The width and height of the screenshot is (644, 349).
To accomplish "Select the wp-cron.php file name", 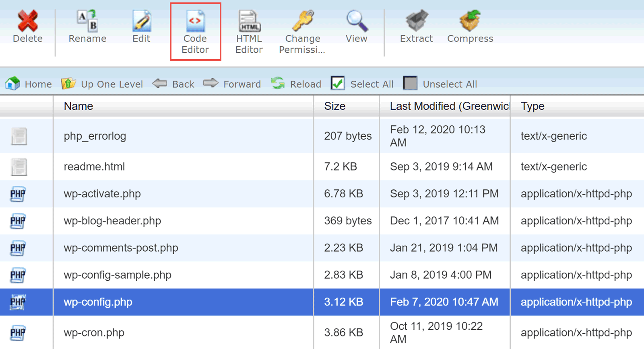I will coord(94,333).
